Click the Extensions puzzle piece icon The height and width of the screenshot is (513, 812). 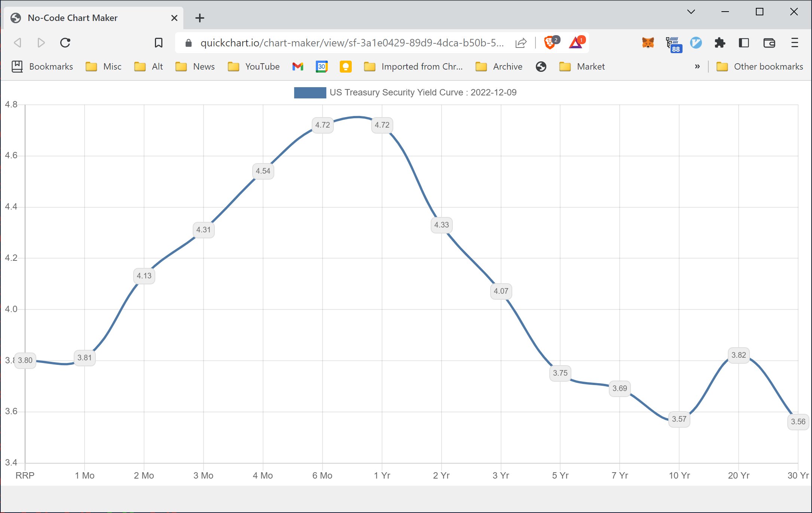(x=720, y=43)
